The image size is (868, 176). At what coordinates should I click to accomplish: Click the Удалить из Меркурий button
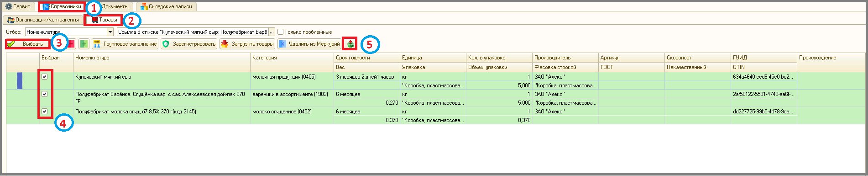309,44
